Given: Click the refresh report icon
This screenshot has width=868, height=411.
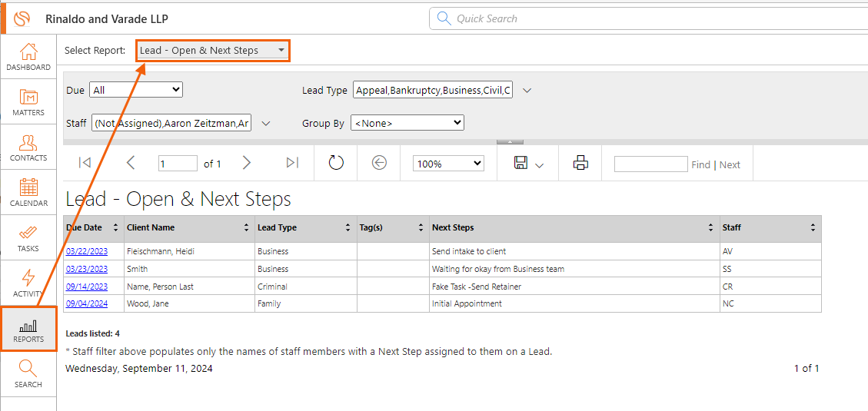Looking at the screenshot, I should click(x=336, y=163).
